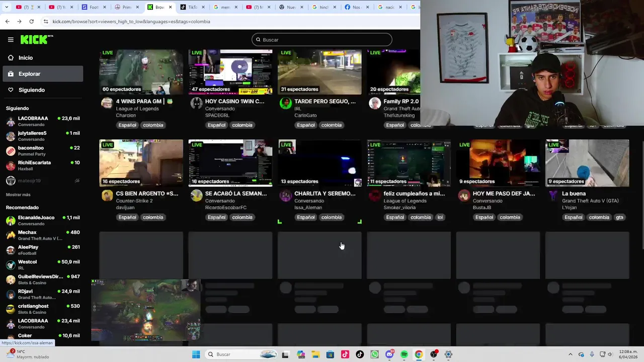Open recommended channel AleePlay
The width and height of the screenshot is (644, 362).
click(43, 250)
